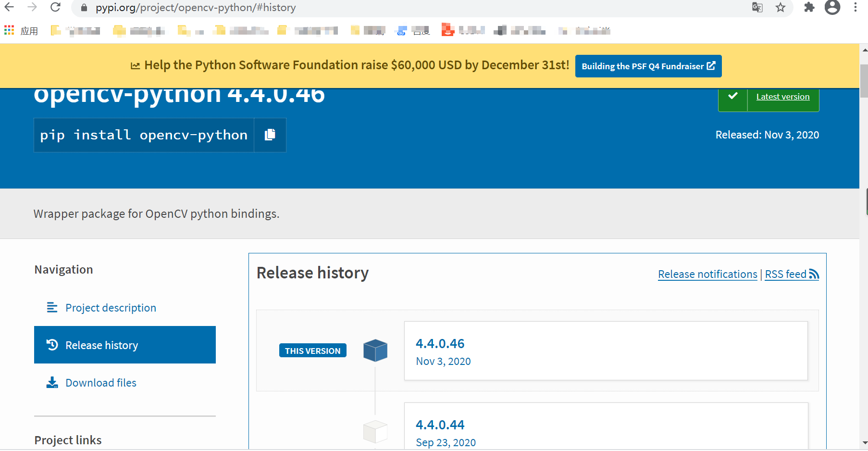Open the browser extensions puzzle icon
The image size is (868, 451).
click(809, 8)
